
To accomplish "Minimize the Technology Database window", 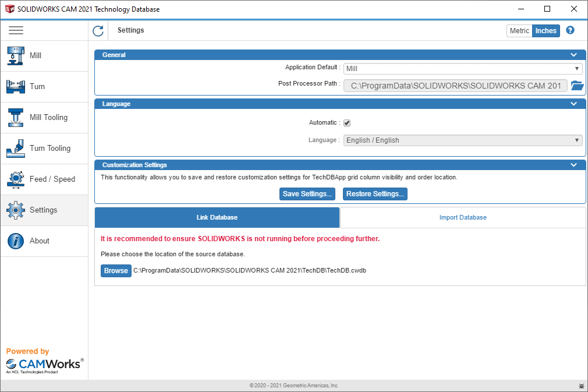I will [x=521, y=9].
